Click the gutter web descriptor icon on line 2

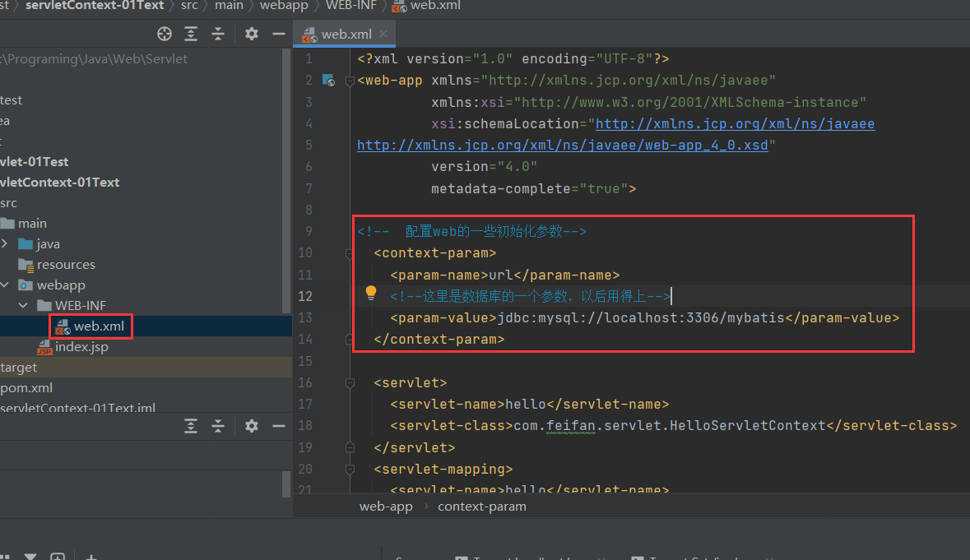(328, 81)
